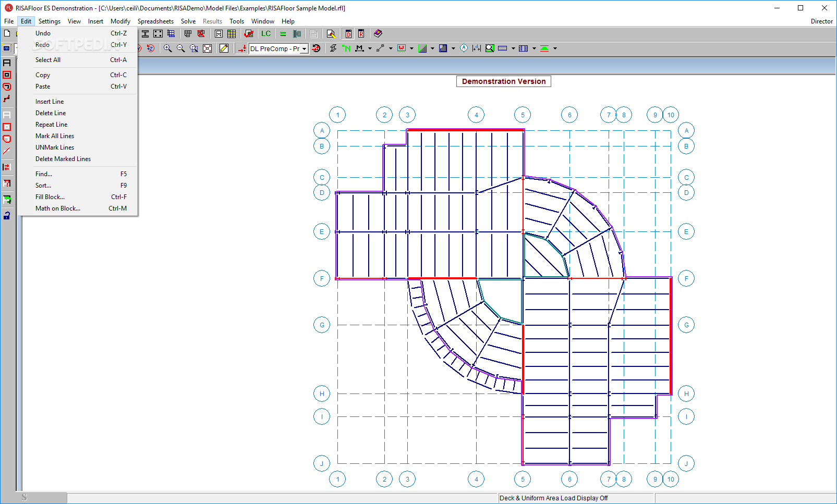837x504 pixels.
Task: Expand the arrow beside blue area load button
Action: 453,48
